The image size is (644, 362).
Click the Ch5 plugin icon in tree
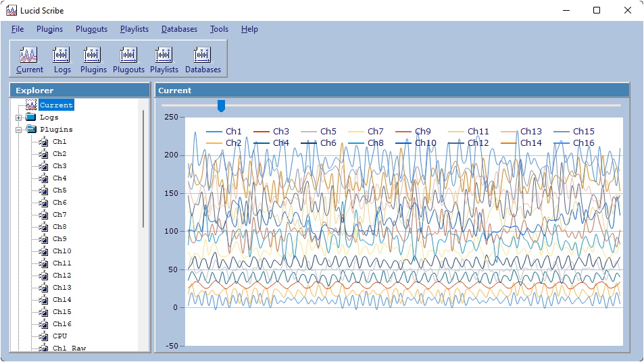[43, 191]
